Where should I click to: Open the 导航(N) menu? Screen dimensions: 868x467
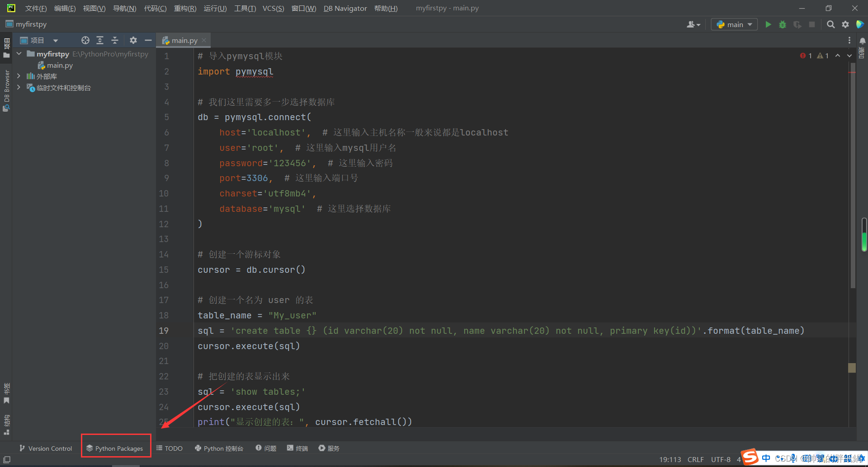[124, 8]
